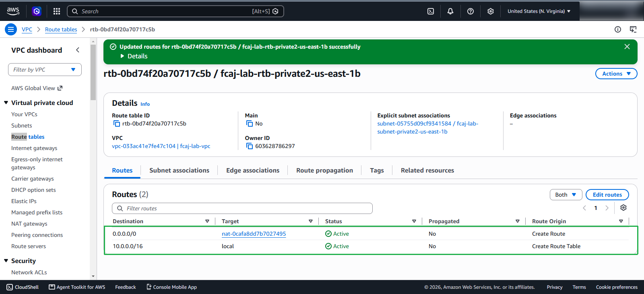Copy the Route table ID
The image size is (644, 294).
pyautogui.click(x=117, y=123)
